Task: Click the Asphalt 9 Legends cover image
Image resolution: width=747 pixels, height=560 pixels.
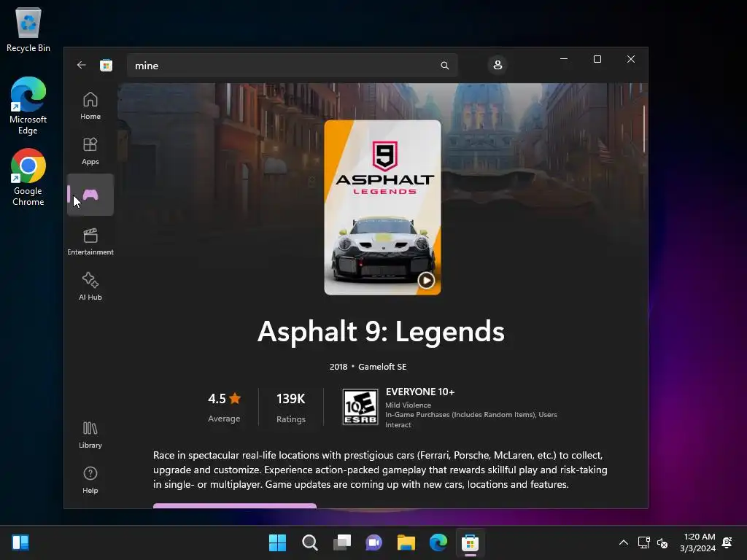Action: 382,207
